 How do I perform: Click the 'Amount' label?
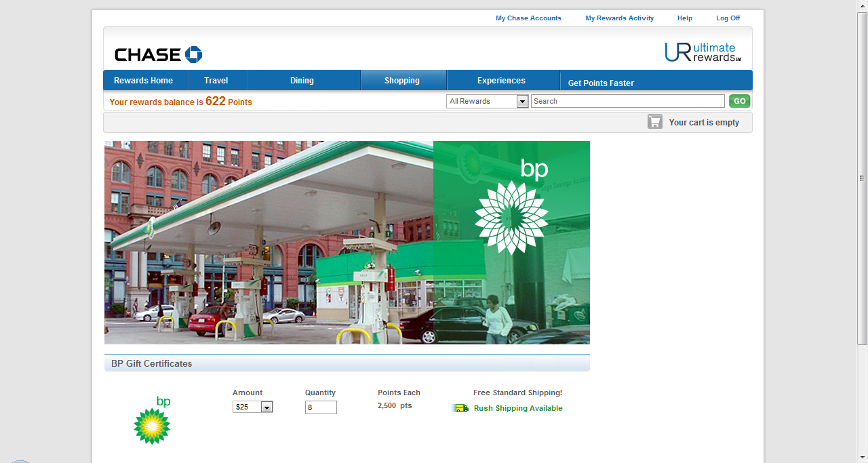(x=248, y=392)
